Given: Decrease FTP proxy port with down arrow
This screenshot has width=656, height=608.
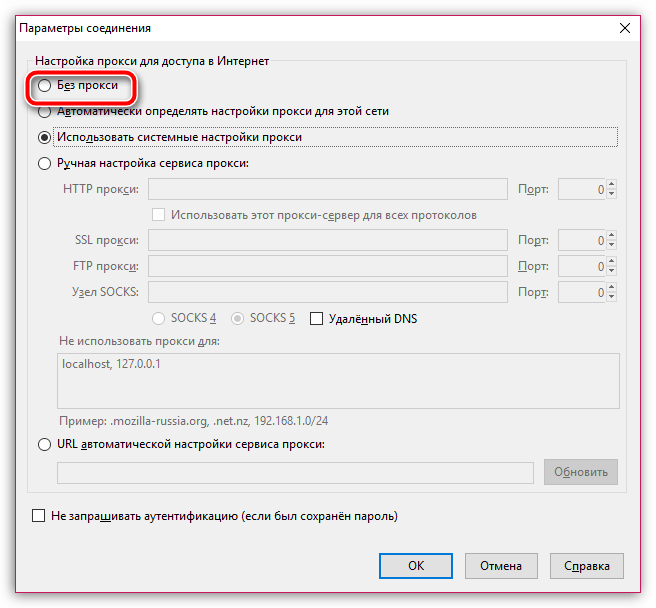Looking at the screenshot, I should click(612, 271).
